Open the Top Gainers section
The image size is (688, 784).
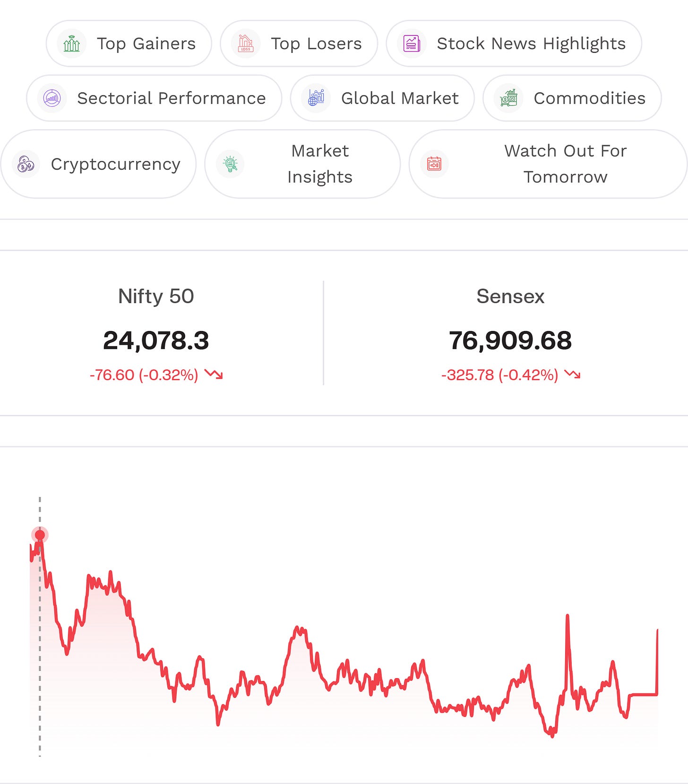(129, 44)
